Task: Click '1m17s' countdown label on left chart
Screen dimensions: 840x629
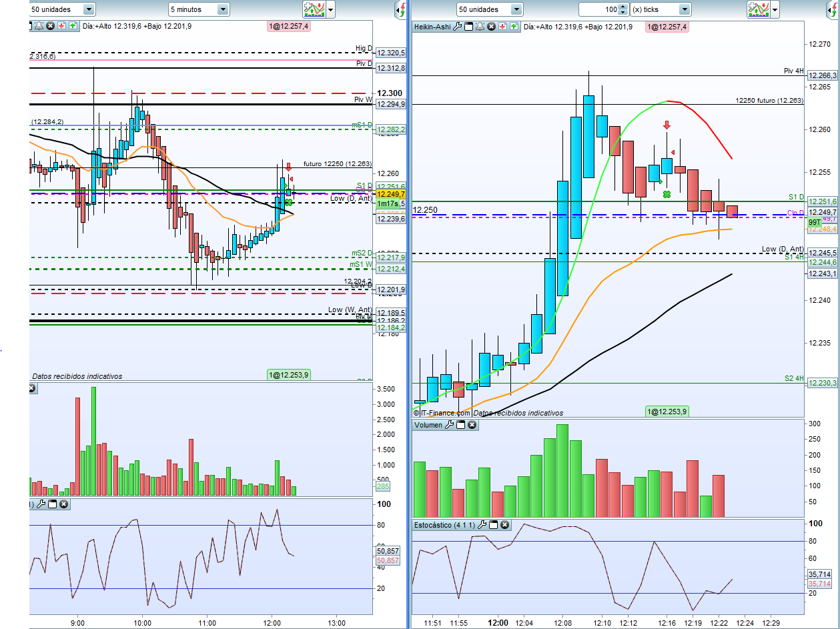Action: point(387,203)
